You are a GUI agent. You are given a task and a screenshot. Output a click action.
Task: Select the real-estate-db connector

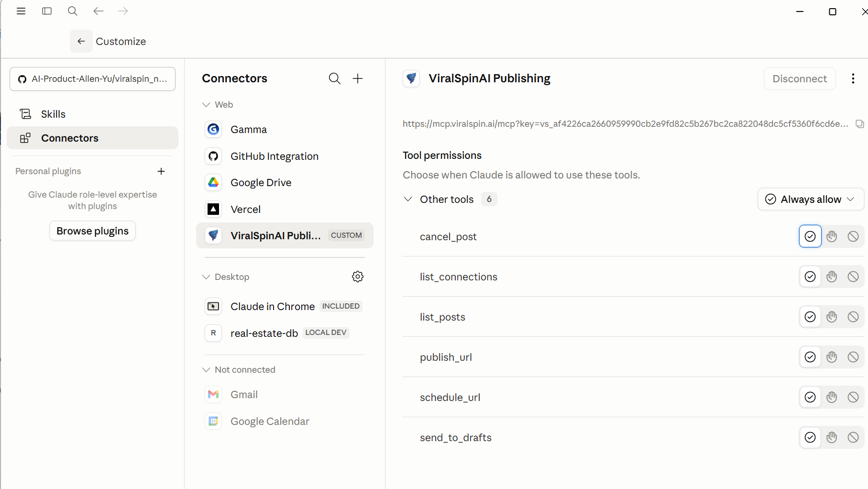(x=285, y=333)
